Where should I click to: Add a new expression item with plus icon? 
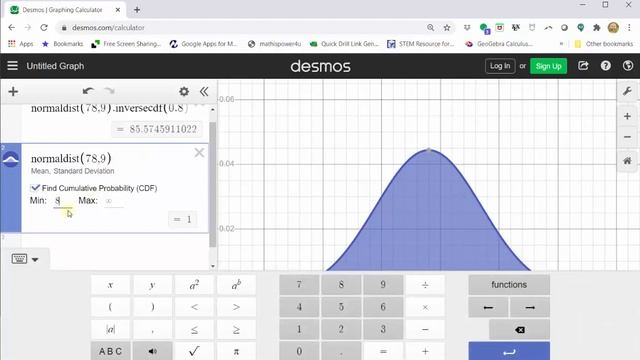click(x=13, y=91)
